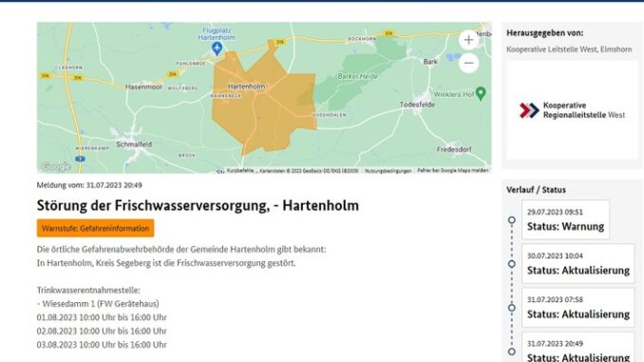Click the Bark label on the map
Viewport: 644px width, 362px height.
(x=430, y=62)
